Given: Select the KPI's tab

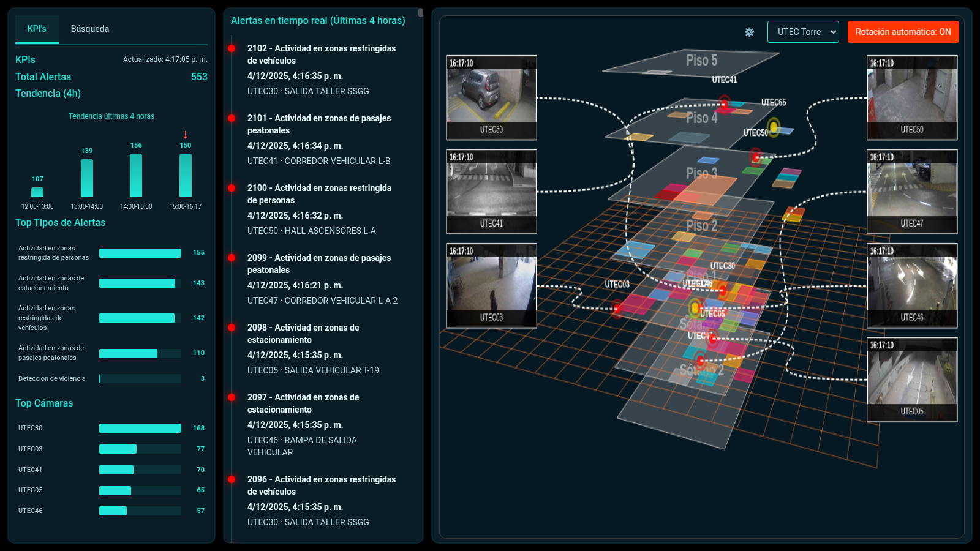Looking at the screenshot, I should point(37,29).
